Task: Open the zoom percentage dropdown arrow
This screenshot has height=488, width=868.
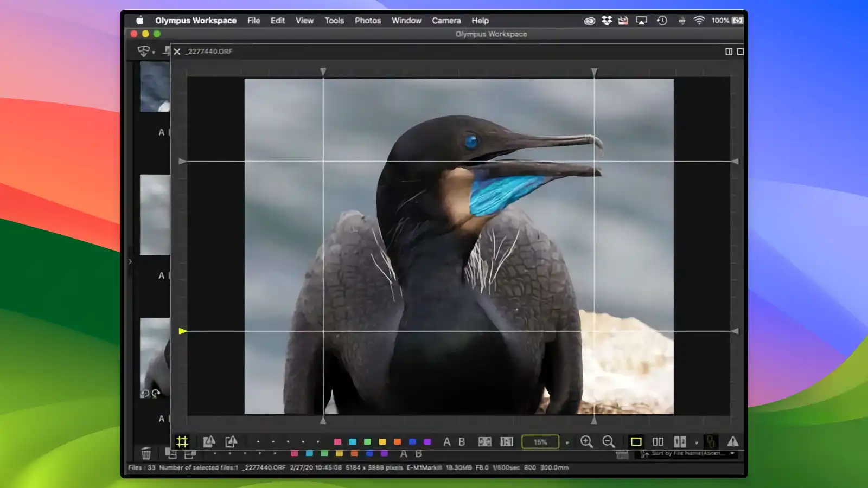Action: [567, 441]
